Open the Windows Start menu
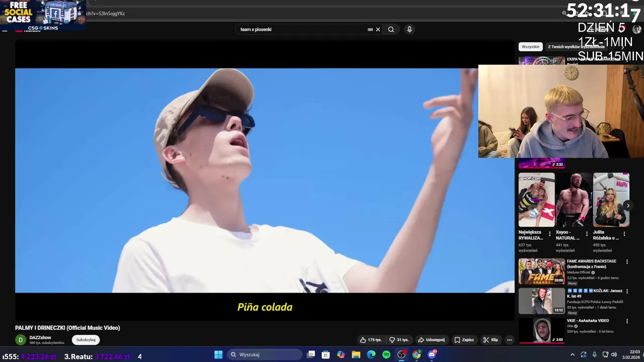Screen dimensions: 644x362 [x=218, y=354]
